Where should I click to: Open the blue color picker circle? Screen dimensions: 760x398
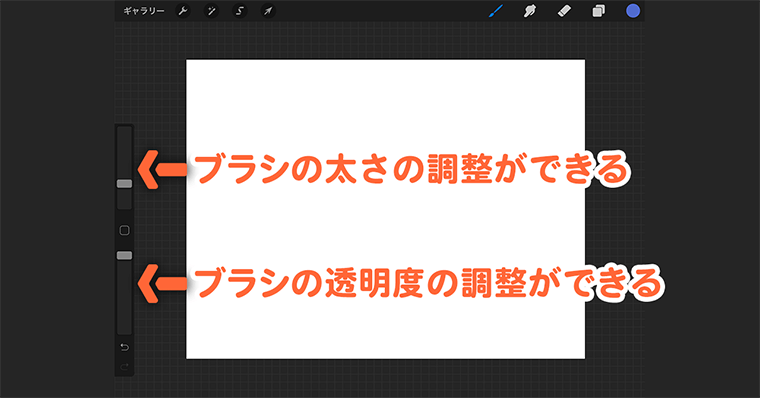pos(633,11)
